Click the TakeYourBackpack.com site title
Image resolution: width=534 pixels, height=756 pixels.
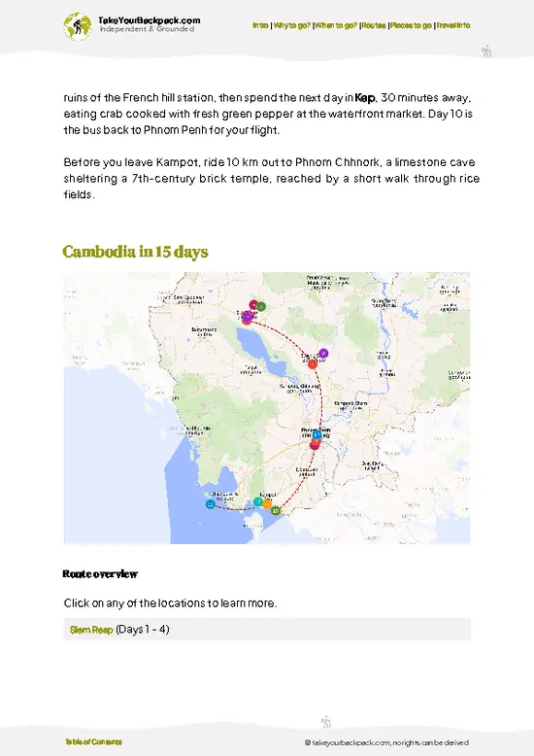(149, 20)
